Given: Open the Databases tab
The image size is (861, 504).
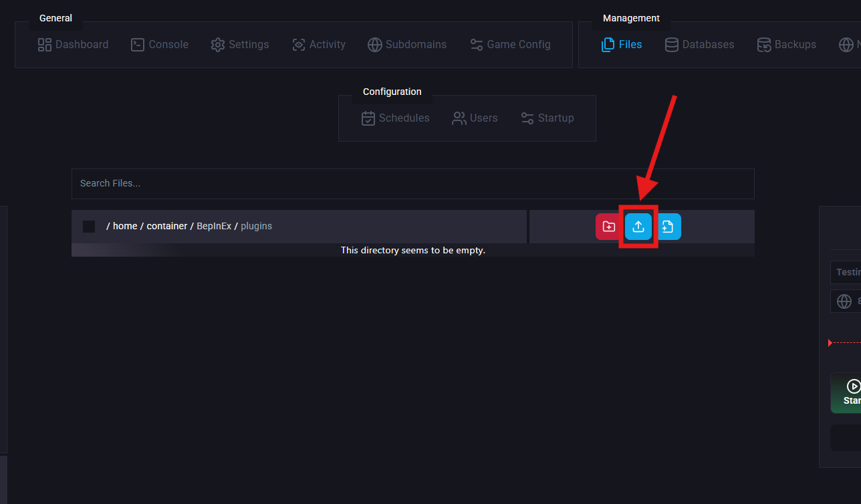Looking at the screenshot, I should tap(699, 45).
